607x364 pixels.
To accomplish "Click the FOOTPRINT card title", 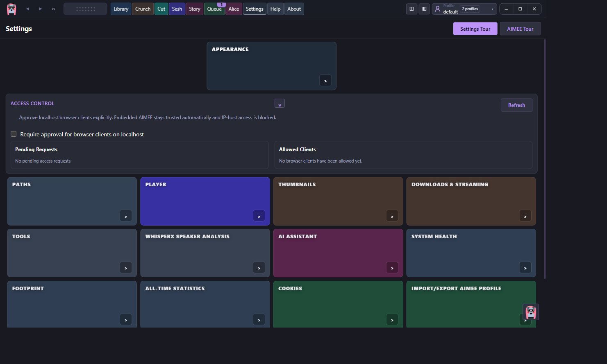I will 28,288.
